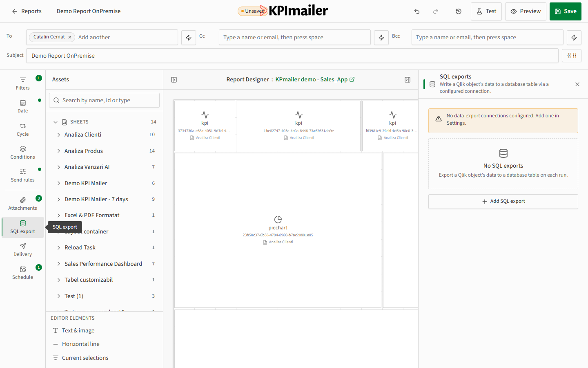
Task: Open the Filters sidebar section
Action: [x=23, y=83]
